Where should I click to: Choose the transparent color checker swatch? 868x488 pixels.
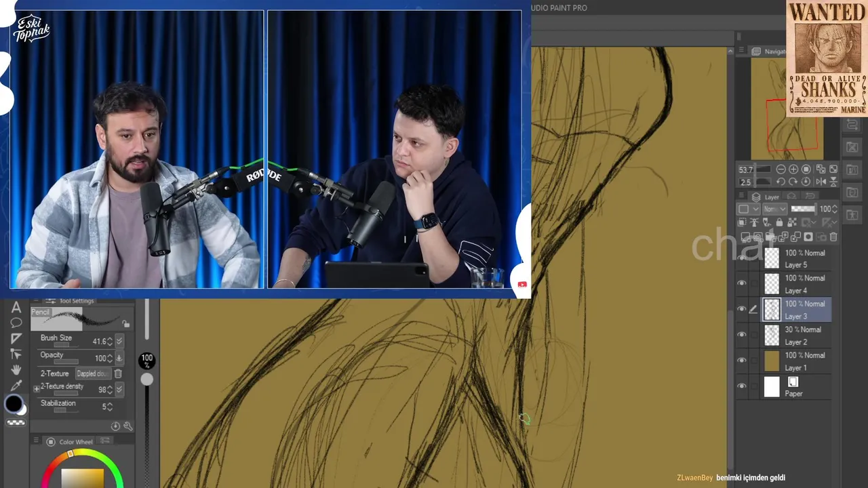pyautogui.click(x=16, y=423)
